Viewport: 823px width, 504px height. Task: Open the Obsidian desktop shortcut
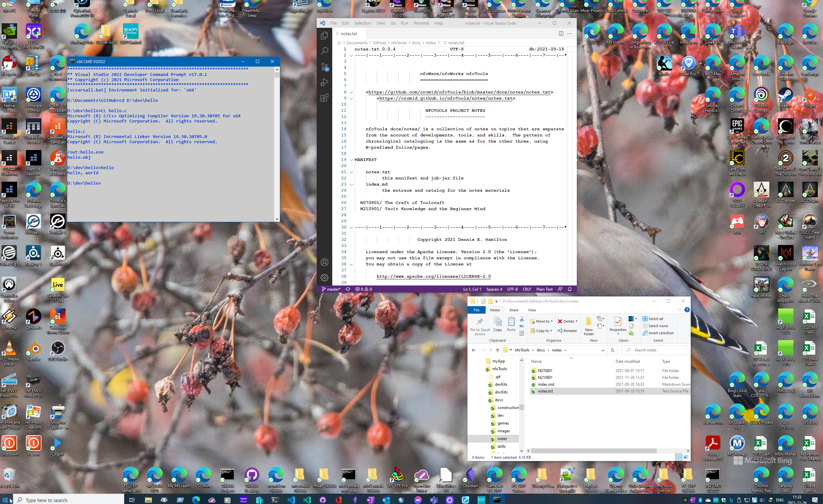(470, 477)
